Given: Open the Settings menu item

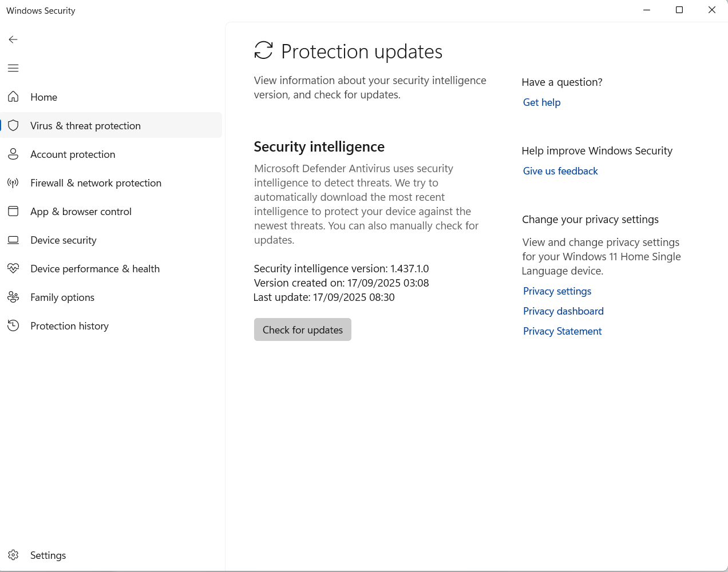Looking at the screenshot, I should (x=48, y=555).
